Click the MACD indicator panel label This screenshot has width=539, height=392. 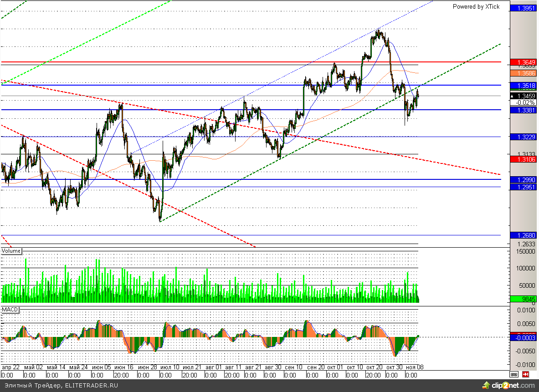pos(10,310)
